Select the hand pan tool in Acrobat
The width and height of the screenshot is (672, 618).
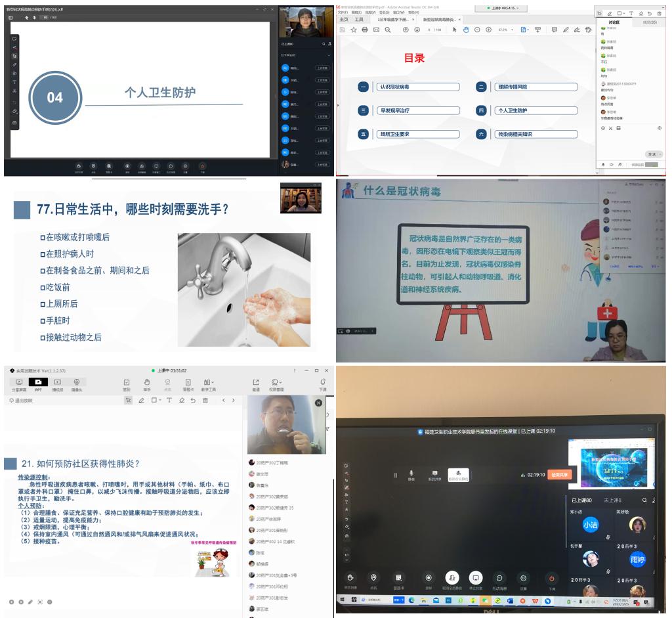pos(465,30)
